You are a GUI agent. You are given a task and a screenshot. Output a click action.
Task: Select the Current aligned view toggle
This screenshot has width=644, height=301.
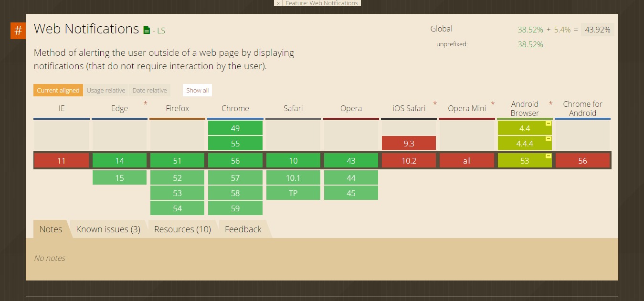[58, 90]
